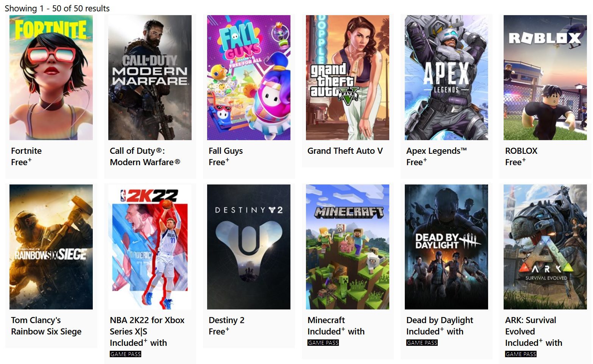
Task: Open the Rainbow Six Siege cover art
Action: (51, 247)
